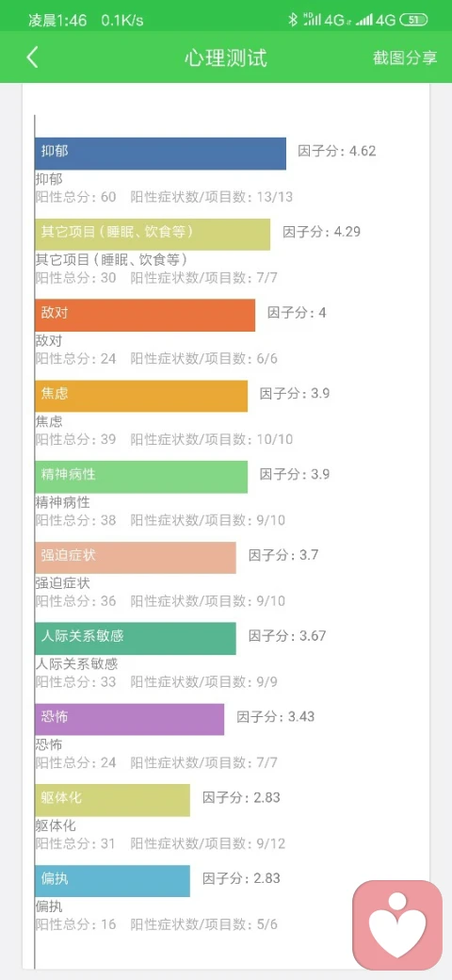Select the olive 躯体化 bar
The height and width of the screenshot is (980, 452).
click(x=112, y=800)
